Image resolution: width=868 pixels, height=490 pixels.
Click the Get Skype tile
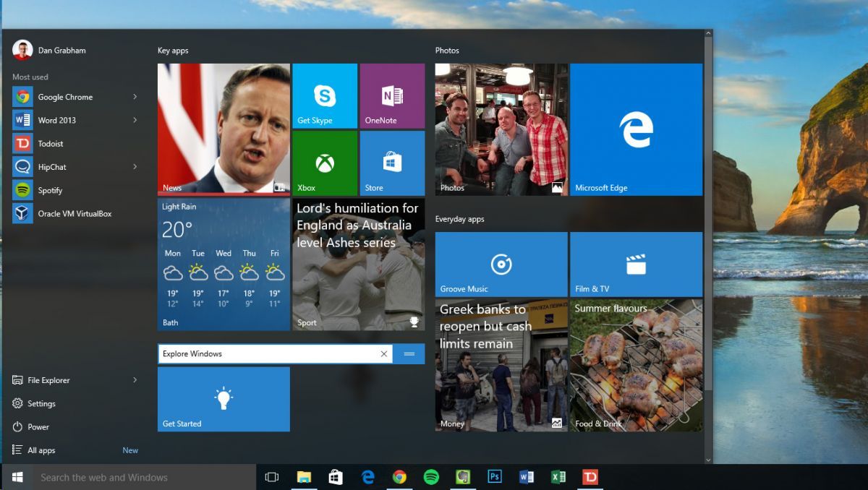[x=324, y=95]
